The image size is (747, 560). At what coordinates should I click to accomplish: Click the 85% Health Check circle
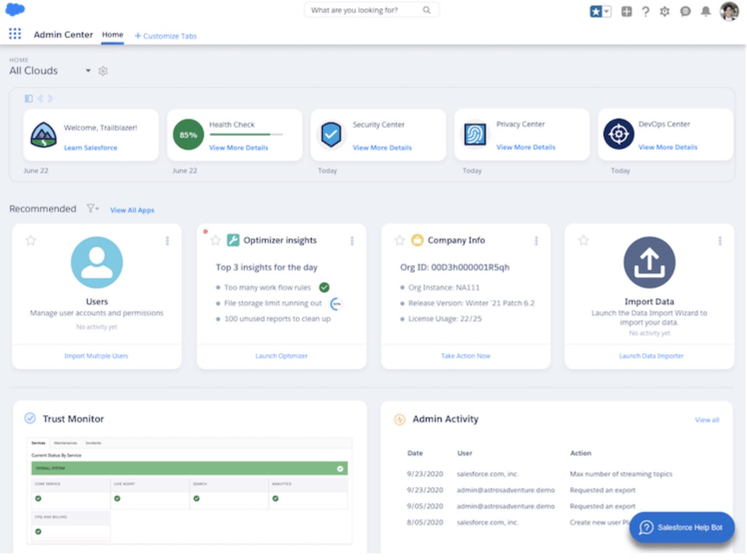pyautogui.click(x=188, y=134)
